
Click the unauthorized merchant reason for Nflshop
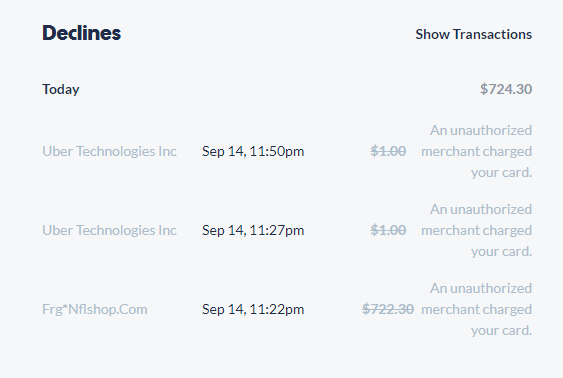476,309
